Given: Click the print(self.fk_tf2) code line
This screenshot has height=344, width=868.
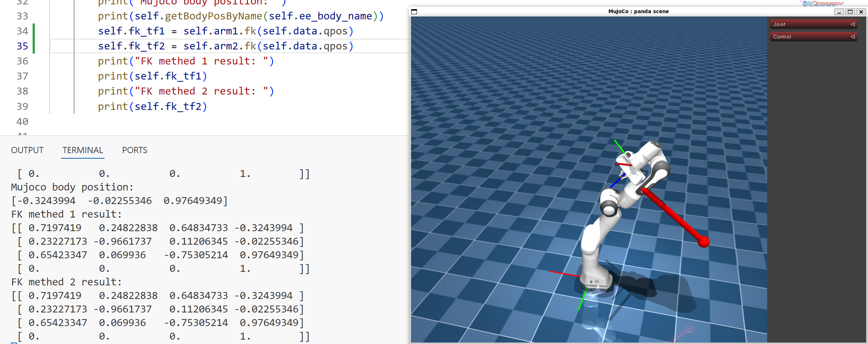Looking at the screenshot, I should (153, 107).
